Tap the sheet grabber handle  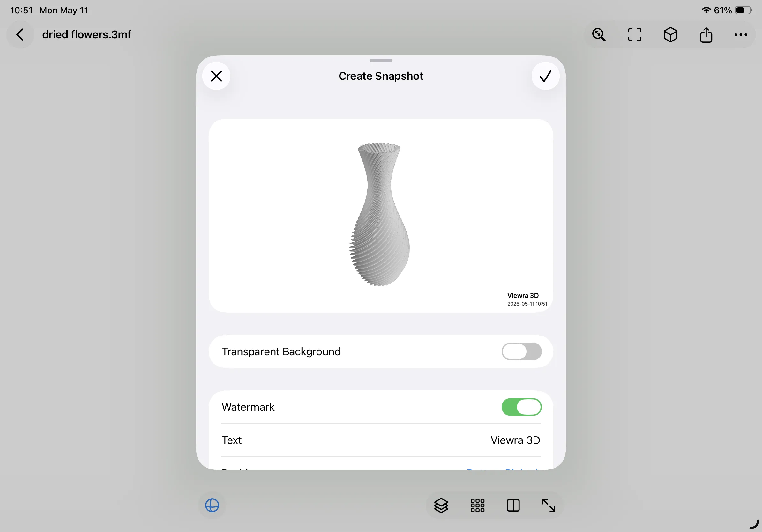(381, 60)
